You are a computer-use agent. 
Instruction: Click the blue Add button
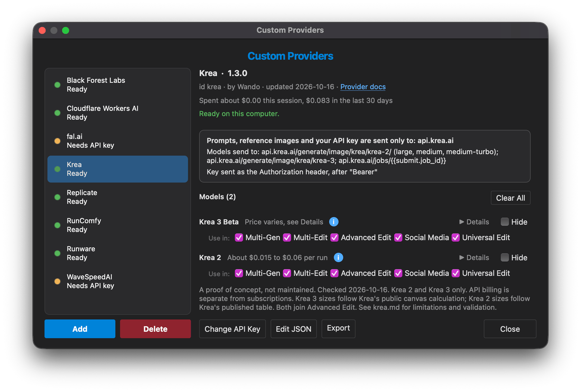coord(80,329)
